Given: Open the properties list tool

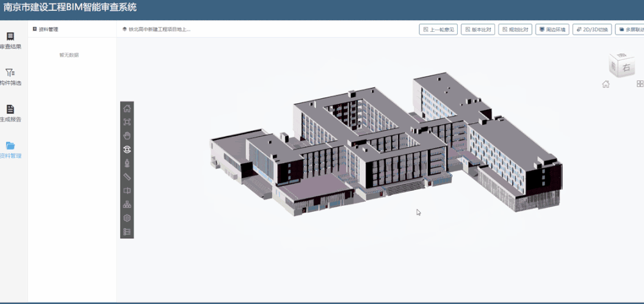Looking at the screenshot, I should (127, 232).
